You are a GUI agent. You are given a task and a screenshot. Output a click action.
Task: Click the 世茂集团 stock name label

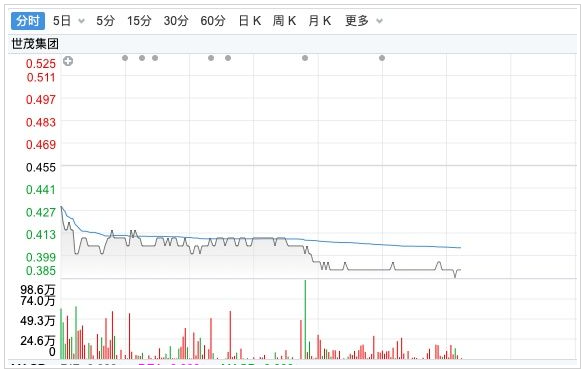point(35,44)
